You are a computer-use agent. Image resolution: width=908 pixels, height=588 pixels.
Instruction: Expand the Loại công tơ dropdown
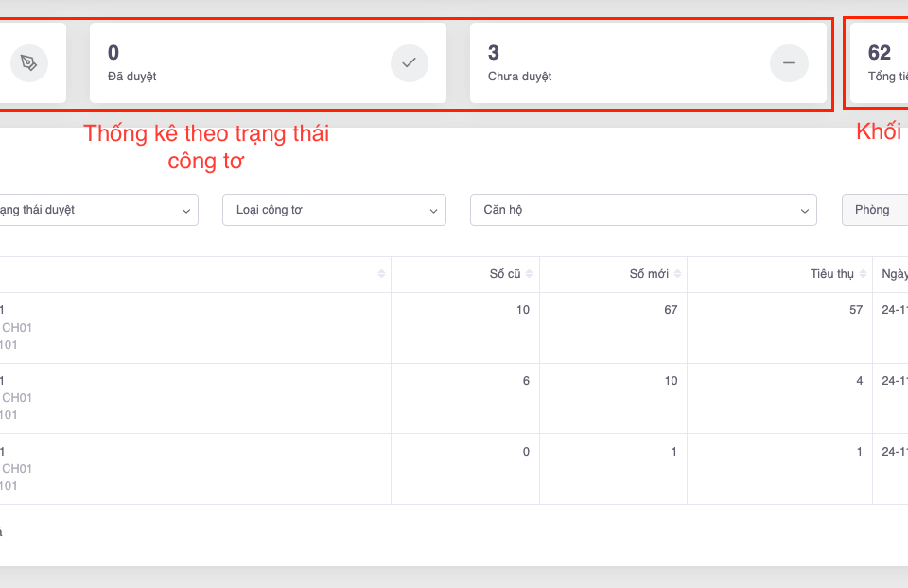pyautogui.click(x=334, y=210)
